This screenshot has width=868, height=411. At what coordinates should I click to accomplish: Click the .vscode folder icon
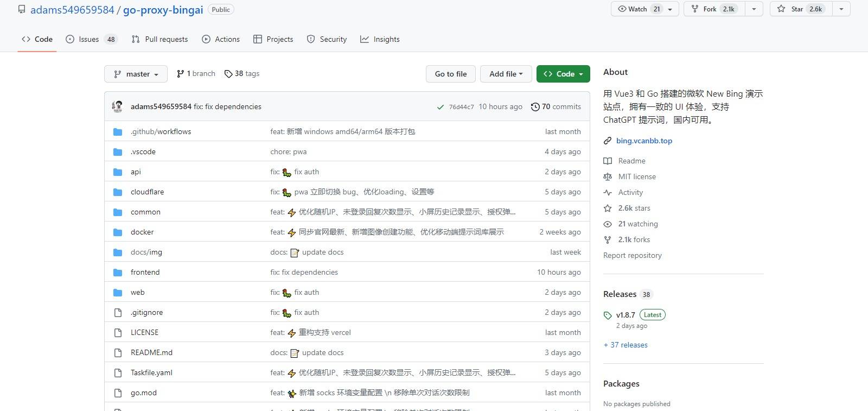[x=118, y=152]
